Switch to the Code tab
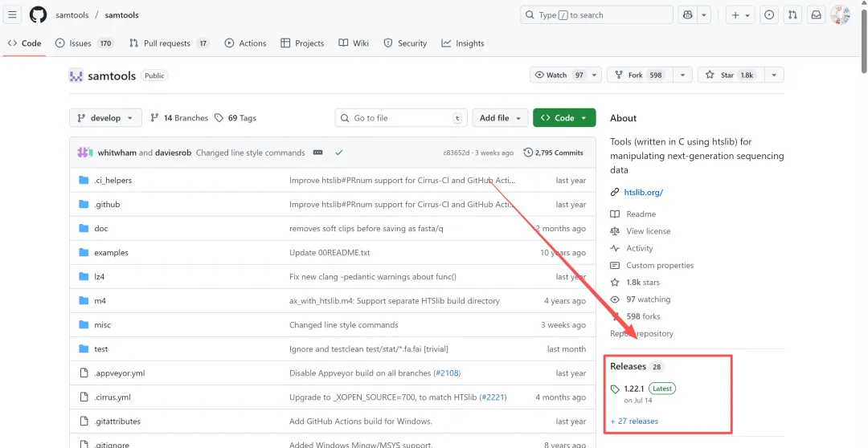868x448 pixels. coord(24,43)
